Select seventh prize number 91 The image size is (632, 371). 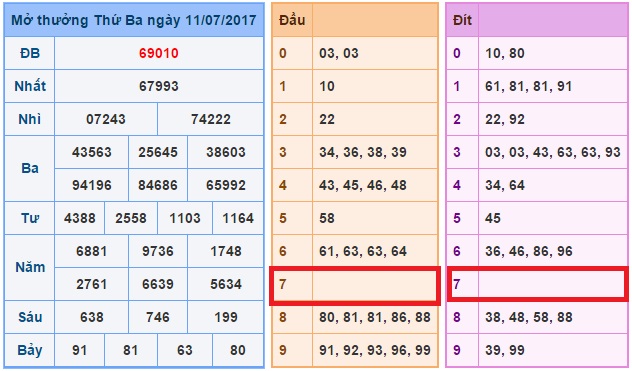[x=79, y=350]
